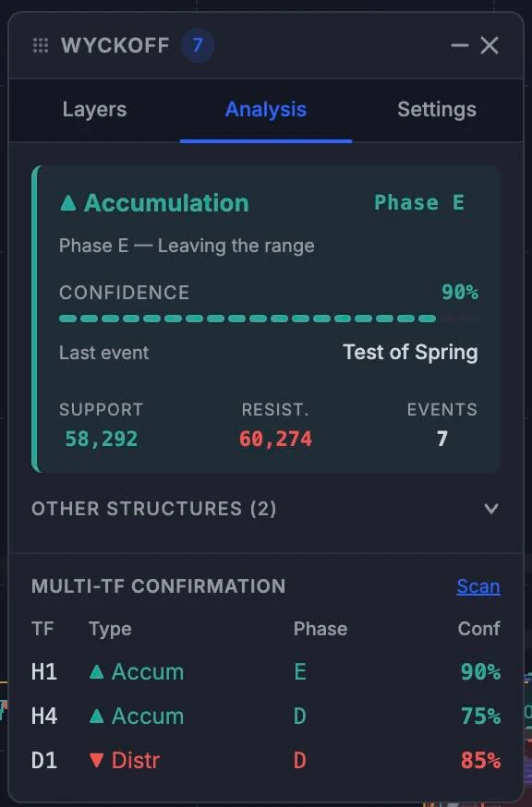
Task: Click the grid drag handle beside WYCKOFF
Action: point(41,45)
